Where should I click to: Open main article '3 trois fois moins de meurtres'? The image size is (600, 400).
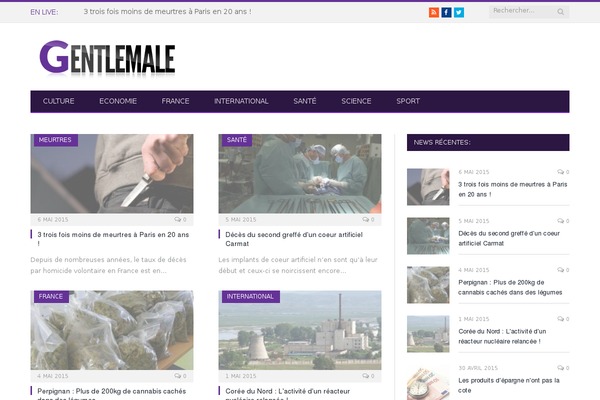click(113, 239)
